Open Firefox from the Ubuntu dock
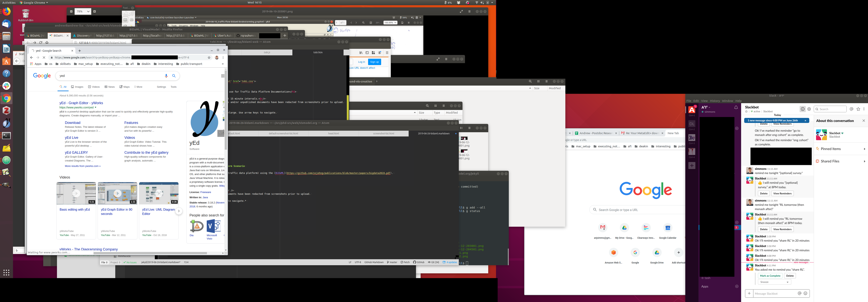868x302 pixels. pos(6,11)
